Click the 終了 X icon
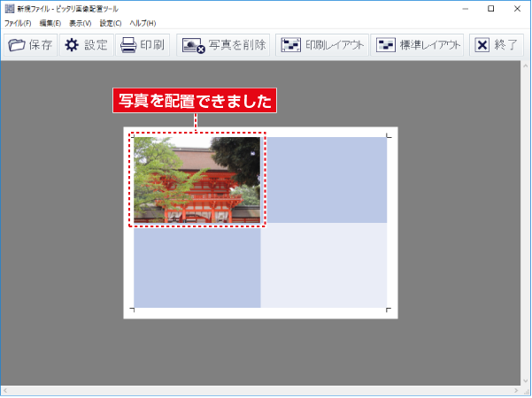This screenshot has height=398, width=532. (482, 45)
